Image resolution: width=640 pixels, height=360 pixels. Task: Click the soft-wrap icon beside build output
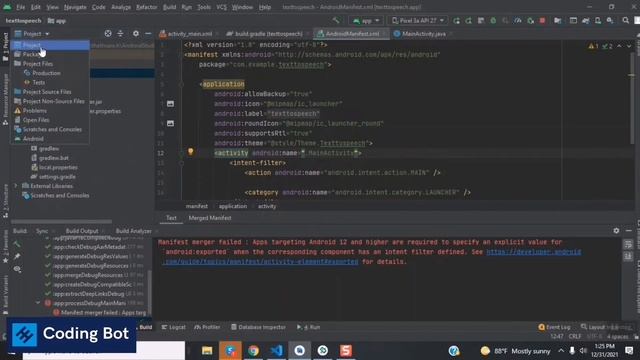coord(628,244)
